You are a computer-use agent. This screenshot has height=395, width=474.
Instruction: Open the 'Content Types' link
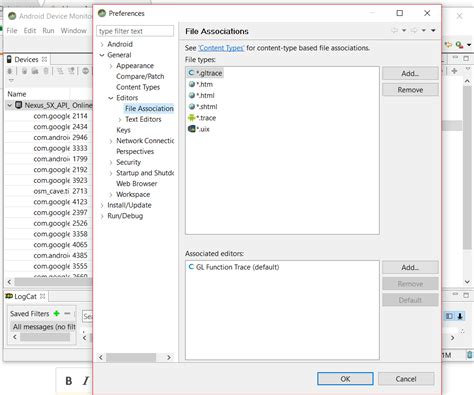pos(221,48)
